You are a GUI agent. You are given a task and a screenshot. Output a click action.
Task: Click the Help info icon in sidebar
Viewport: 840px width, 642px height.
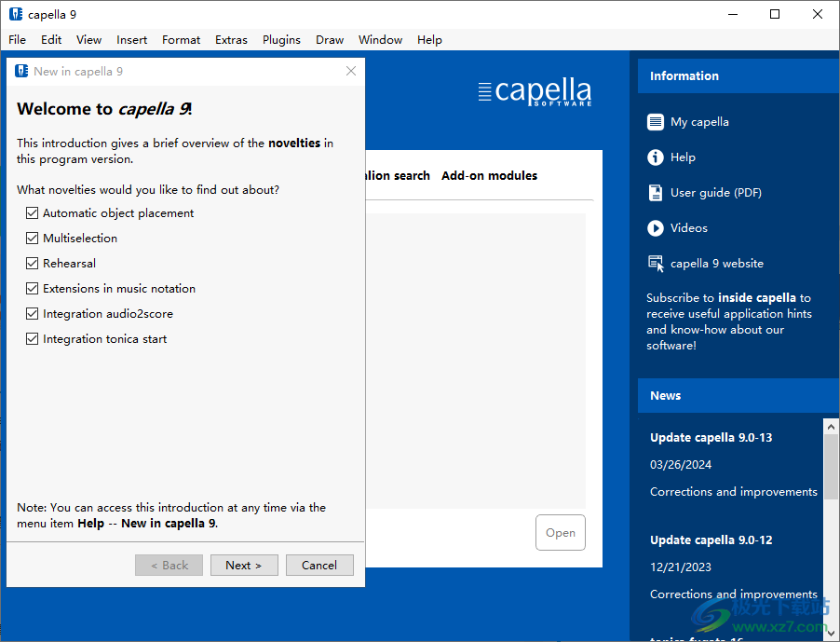(656, 157)
